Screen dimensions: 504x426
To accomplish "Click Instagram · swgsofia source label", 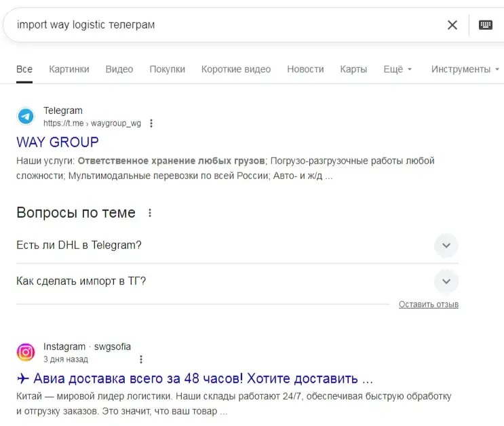I will [87, 347].
